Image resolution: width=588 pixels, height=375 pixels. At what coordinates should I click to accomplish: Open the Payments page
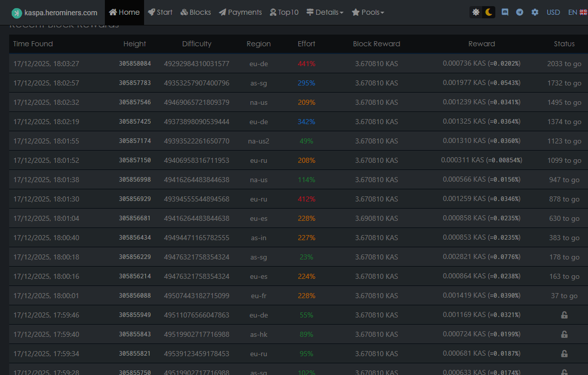coord(240,12)
